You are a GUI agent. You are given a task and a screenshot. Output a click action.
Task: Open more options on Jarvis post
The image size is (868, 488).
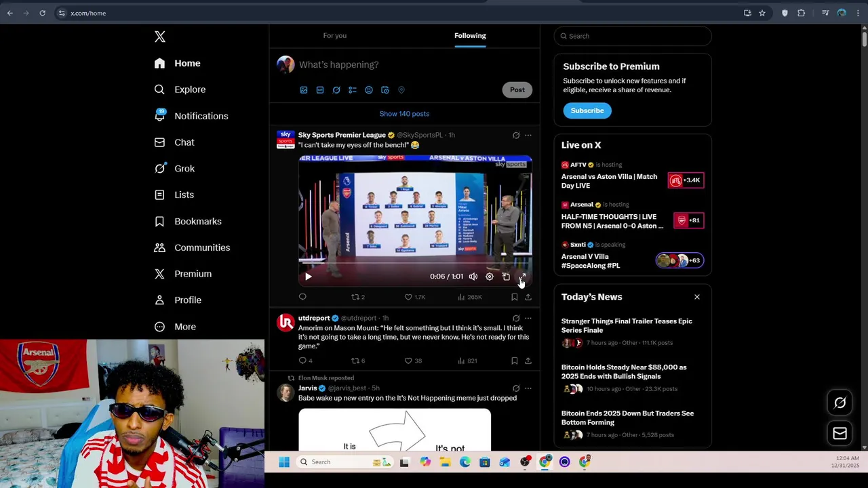[528, 388]
